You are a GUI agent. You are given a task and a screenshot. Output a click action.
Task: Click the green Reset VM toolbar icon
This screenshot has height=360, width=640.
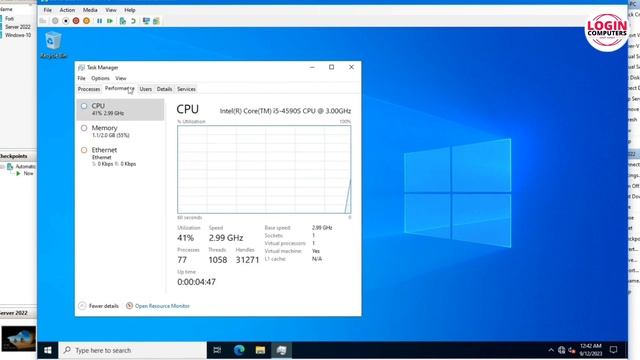[x=110, y=21]
